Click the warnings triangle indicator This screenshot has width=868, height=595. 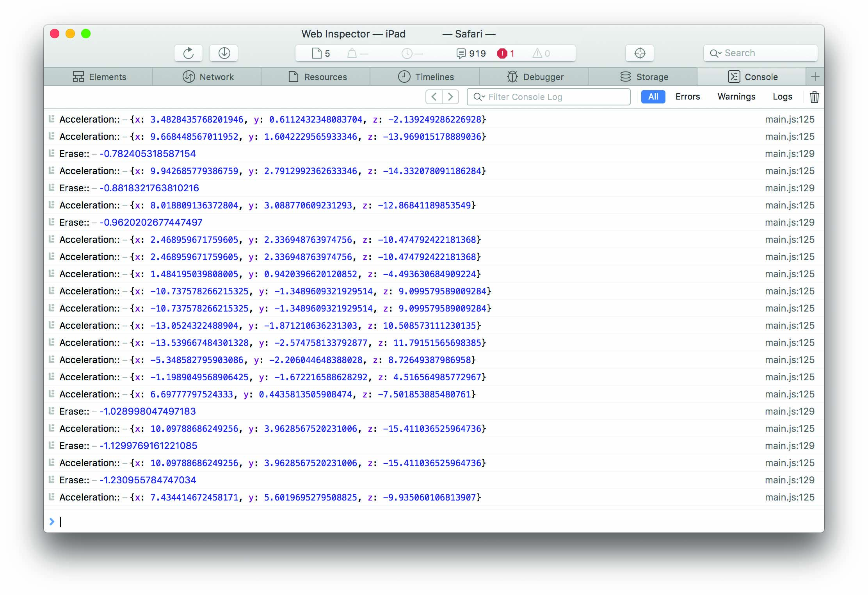coord(541,53)
